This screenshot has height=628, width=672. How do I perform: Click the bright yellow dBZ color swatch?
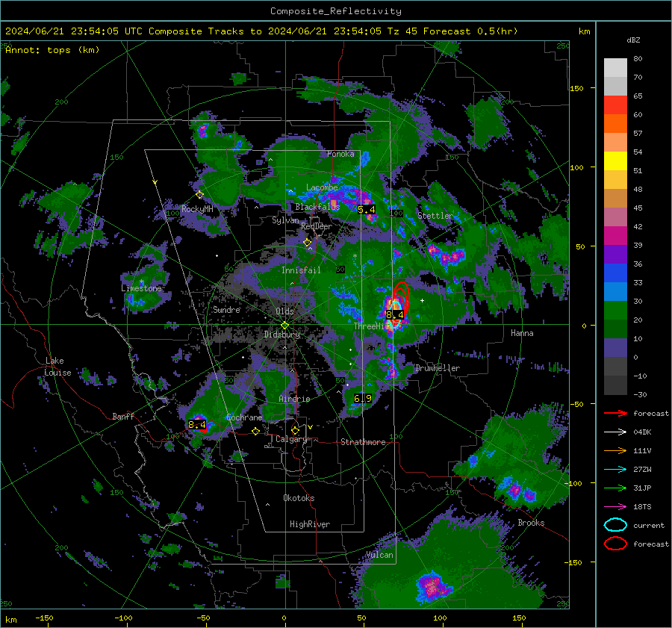tap(615, 161)
